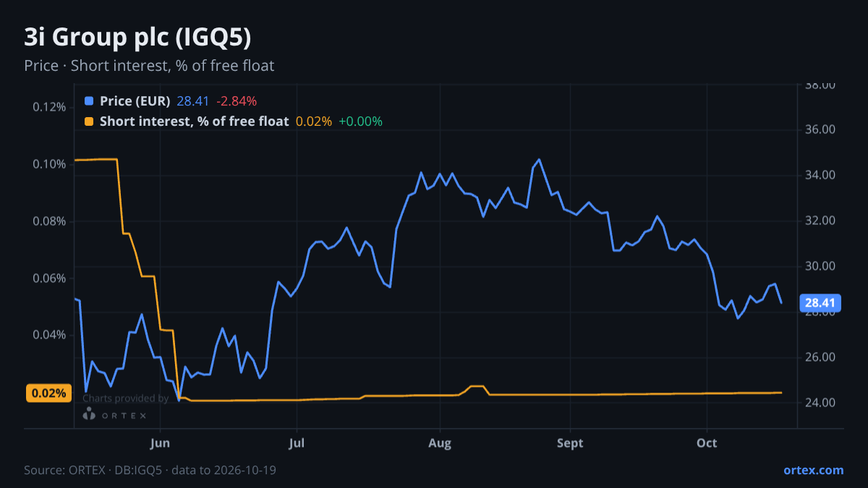Screen dimensions: 868x488
Task: Click the orange 0.02% short interest badge
Action: coord(49,393)
